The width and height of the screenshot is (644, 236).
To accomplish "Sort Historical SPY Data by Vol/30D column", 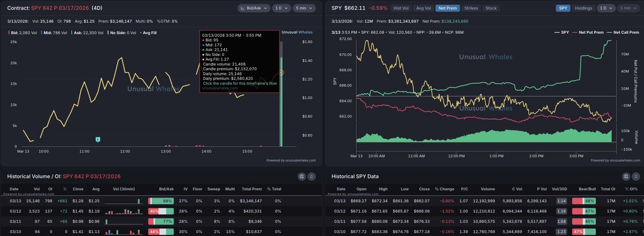I will pyautogui.click(x=559, y=189).
